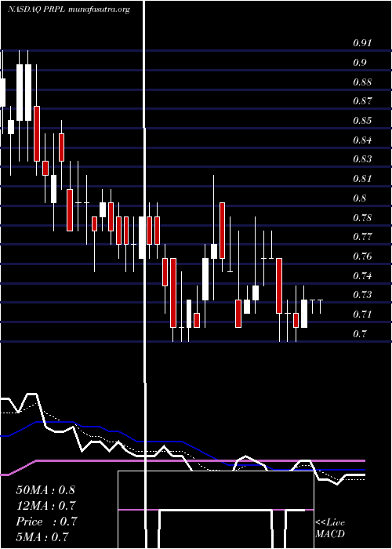
Task: Click the <<Live MACD label
Action: [330, 529]
